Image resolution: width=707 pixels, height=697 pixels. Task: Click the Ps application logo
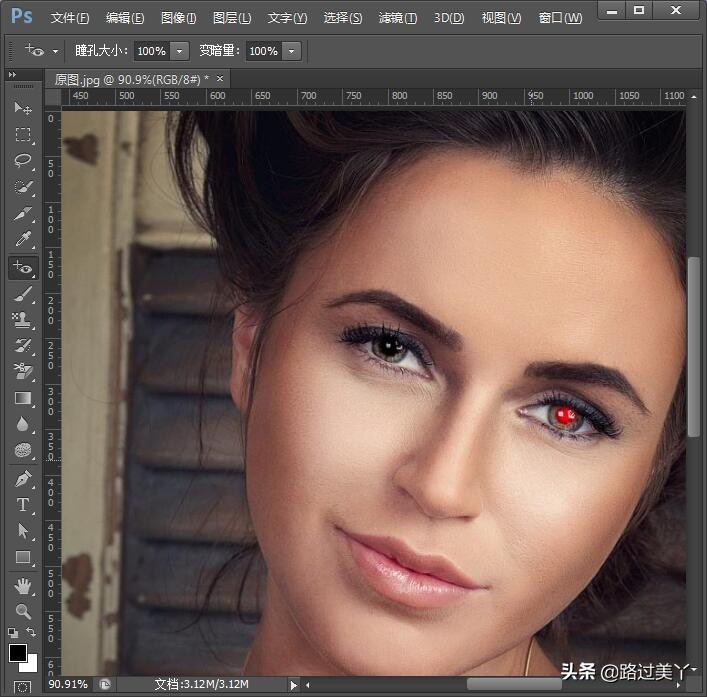[21, 16]
